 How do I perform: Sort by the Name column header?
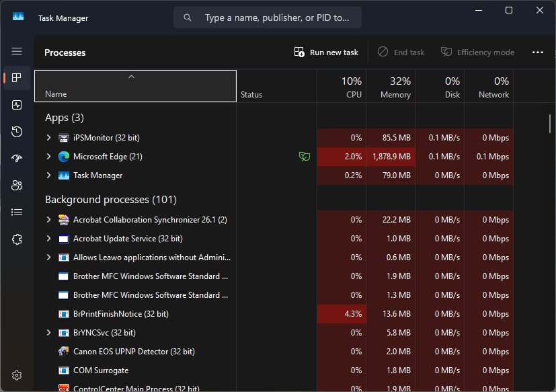(135, 86)
